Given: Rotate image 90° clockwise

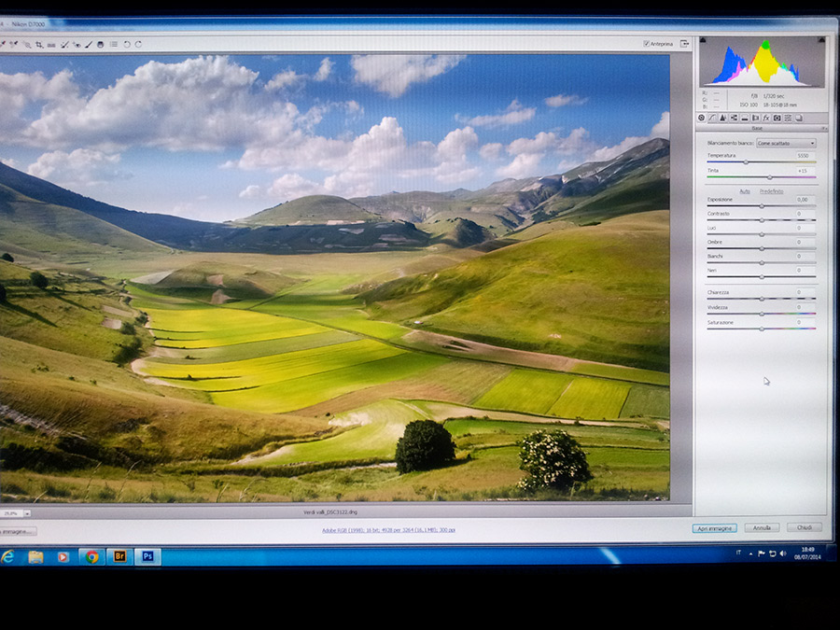Looking at the screenshot, I should click(138, 45).
